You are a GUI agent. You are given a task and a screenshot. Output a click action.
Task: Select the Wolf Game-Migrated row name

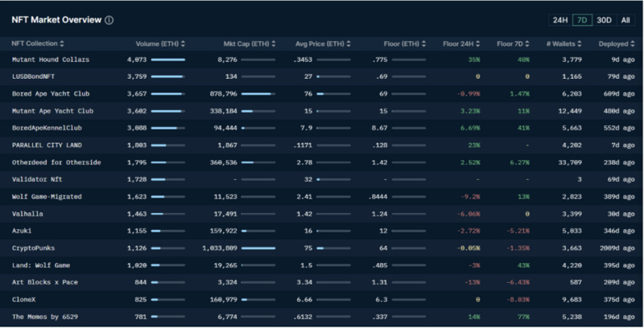pyautogui.click(x=47, y=197)
